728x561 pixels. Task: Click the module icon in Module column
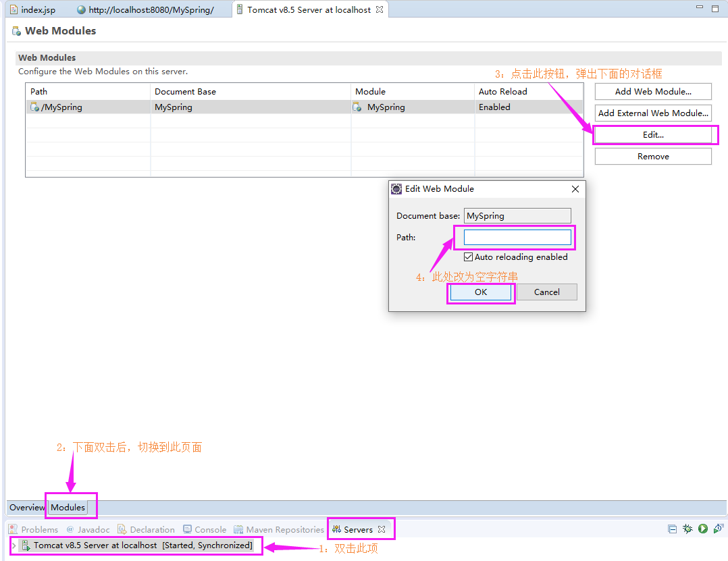coord(357,107)
